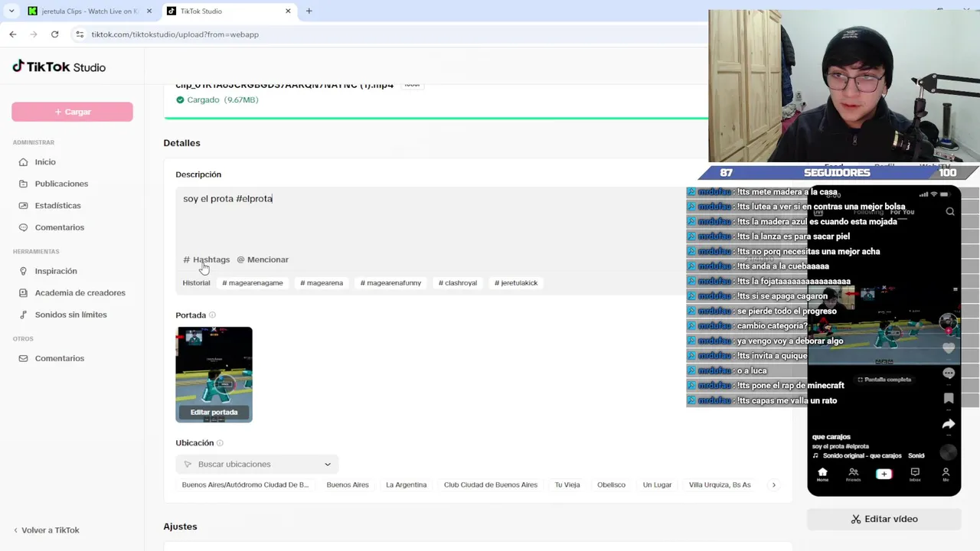Viewport: 980px width, 551px height.
Task: Click the address bar URL
Action: click(175, 34)
